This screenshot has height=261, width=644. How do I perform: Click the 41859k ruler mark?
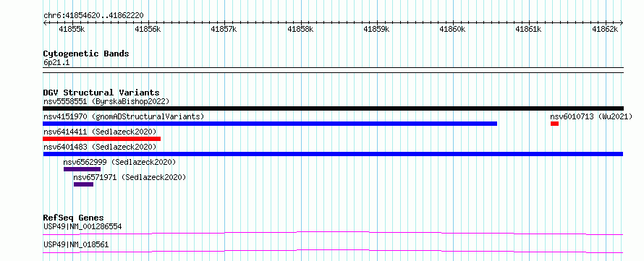377,29
